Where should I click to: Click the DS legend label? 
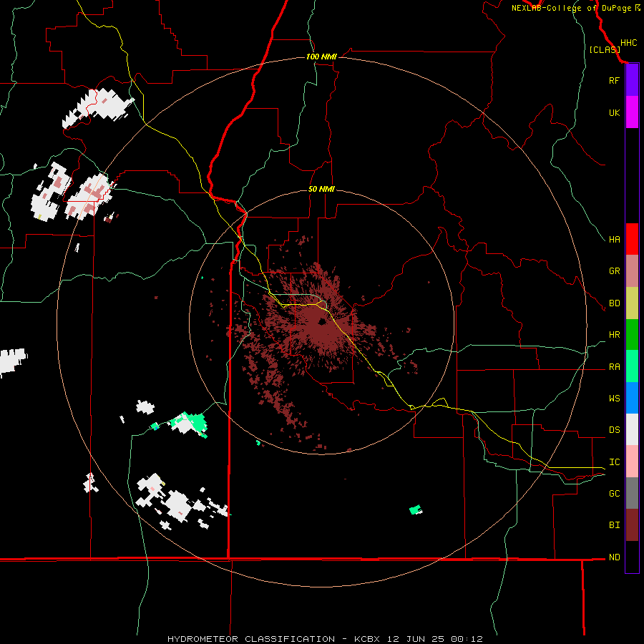614,430
